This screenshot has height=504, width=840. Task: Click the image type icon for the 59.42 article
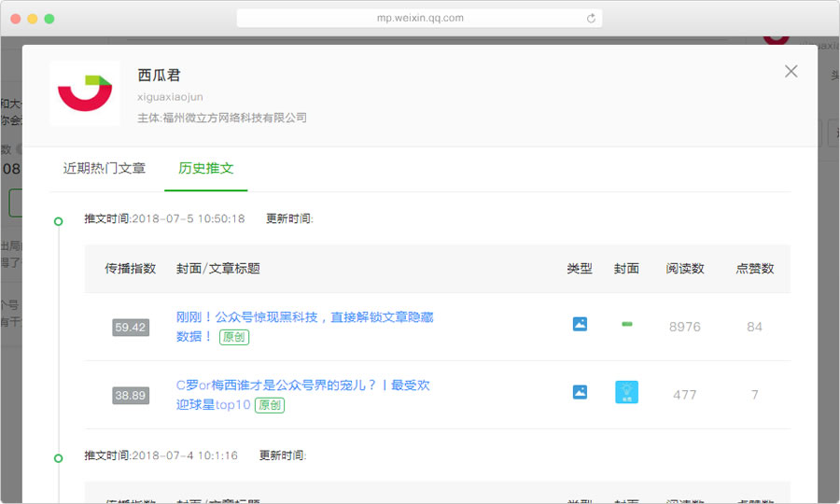coord(580,325)
